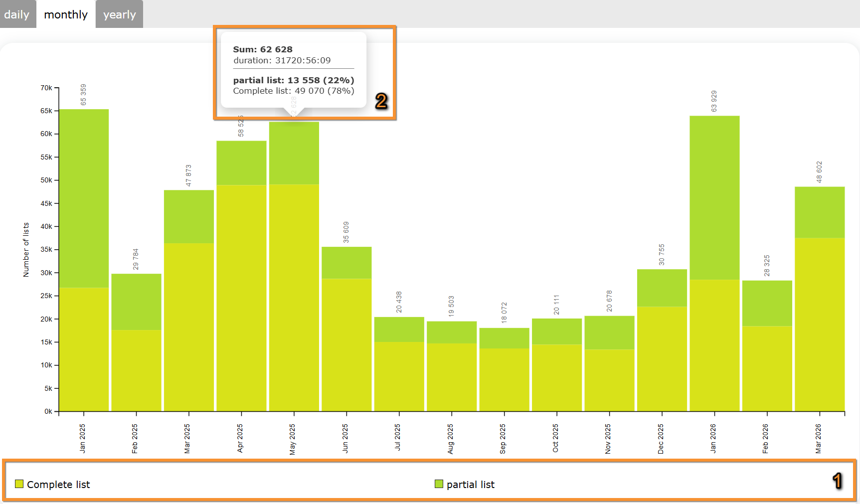Click the Jan 2025 partial list bar segment
Image resolution: width=860 pixels, height=504 pixels.
point(84,198)
